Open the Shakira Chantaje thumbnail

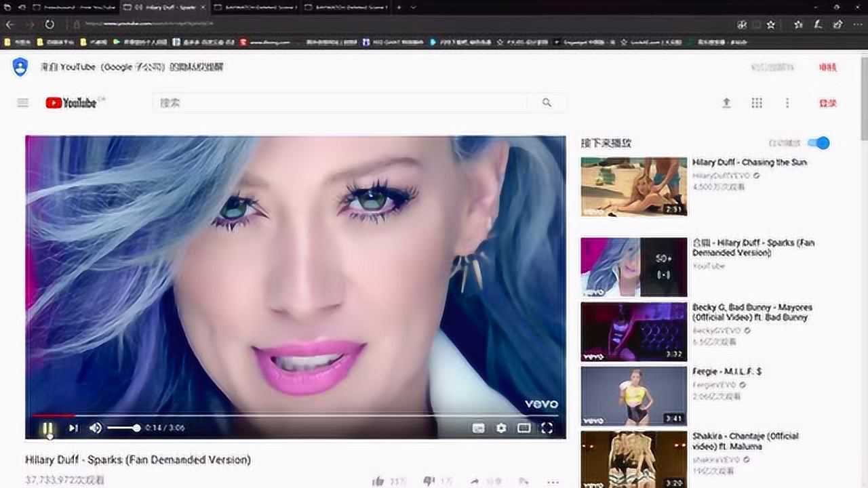click(x=633, y=460)
